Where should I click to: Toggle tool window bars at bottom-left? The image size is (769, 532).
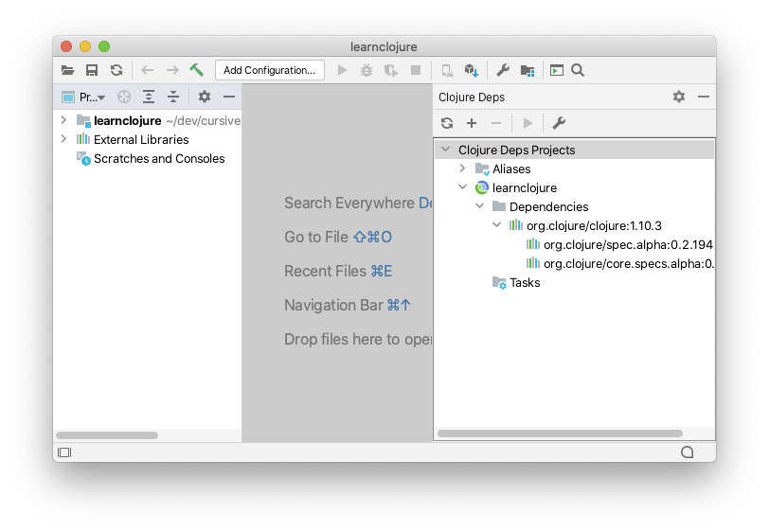click(x=64, y=452)
